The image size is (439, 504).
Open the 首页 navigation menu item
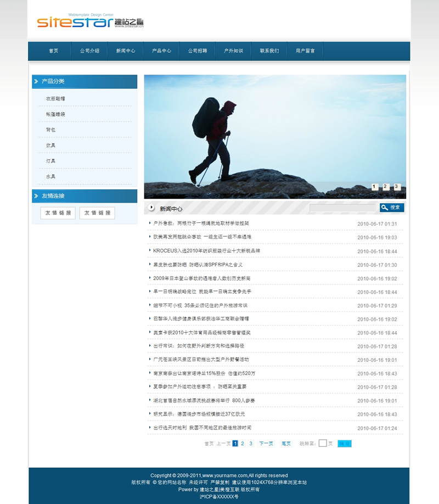coord(53,51)
